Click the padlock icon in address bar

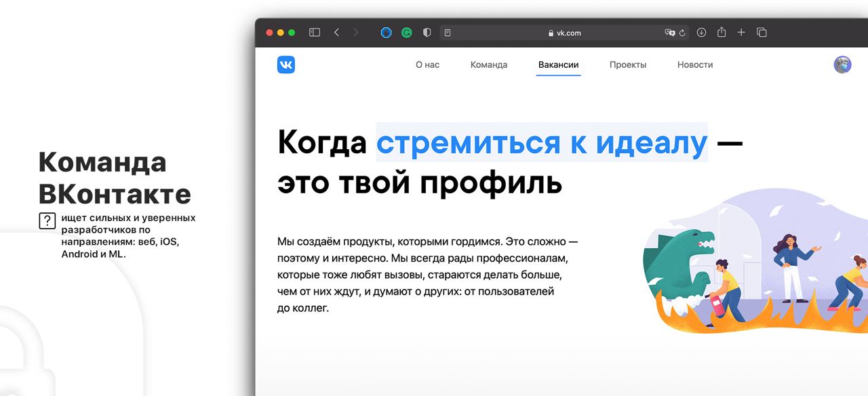point(551,33)
